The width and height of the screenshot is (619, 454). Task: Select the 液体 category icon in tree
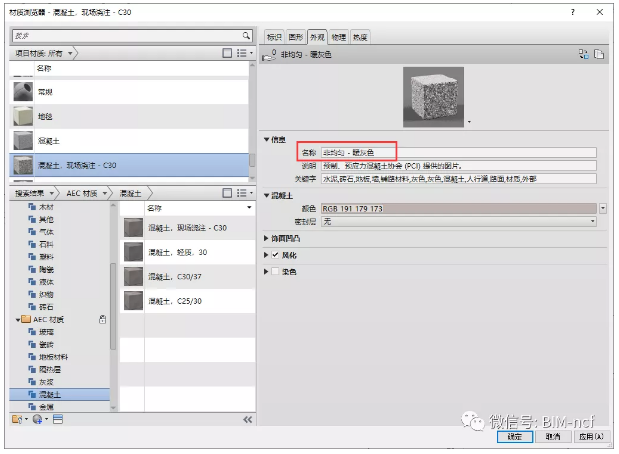pyautogui.click(x=32, y=281)
